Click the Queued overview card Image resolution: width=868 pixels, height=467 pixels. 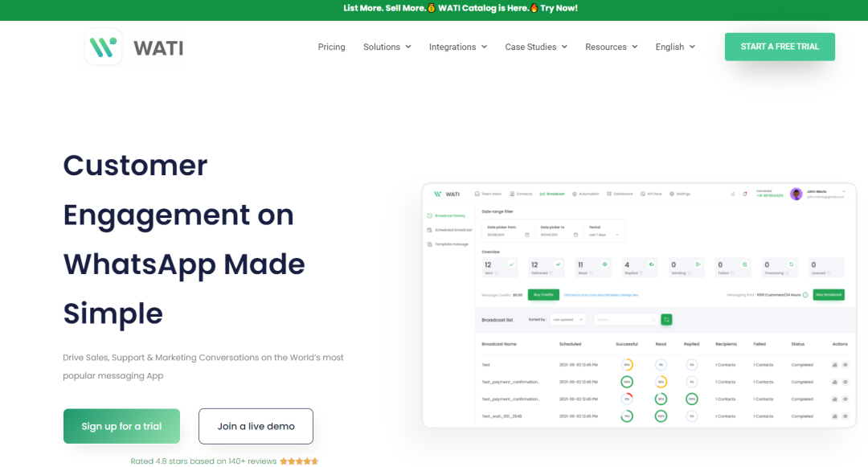click(825, 268)
